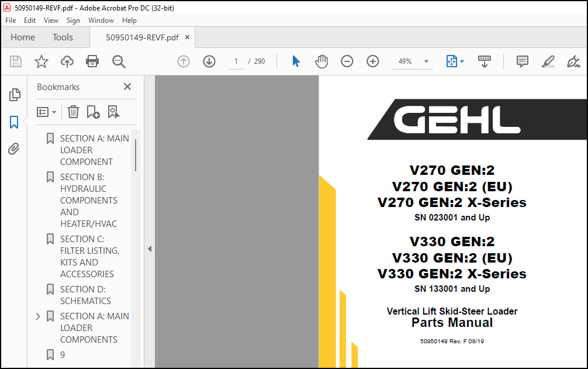The width and height of the screenshot is (588, 369).
Task: Collapse the navigation pane arrow
Action: [150, 249]
